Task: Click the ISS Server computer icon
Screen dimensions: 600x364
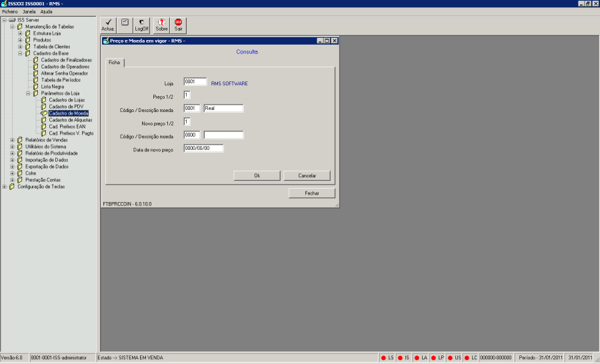Action: 12,20
